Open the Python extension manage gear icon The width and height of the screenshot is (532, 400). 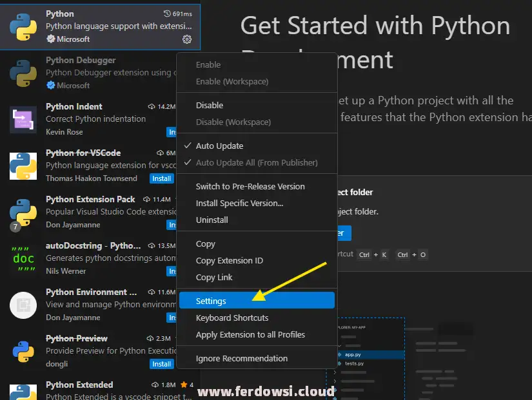[x=187, y=39]
